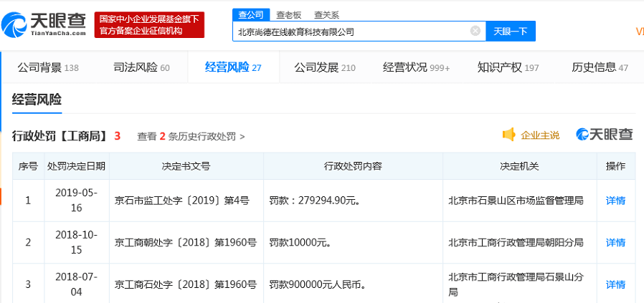The height and width of the screenshot is (303, 644).
Task: Click the 天眼查 watermark logo at right
Action: 605,135
